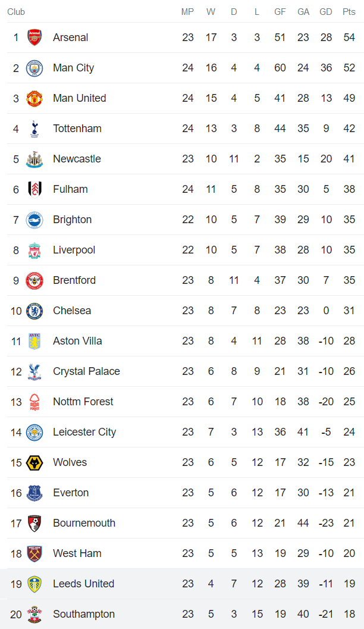
Task: Open the Southampton team link
Action: 84,614
